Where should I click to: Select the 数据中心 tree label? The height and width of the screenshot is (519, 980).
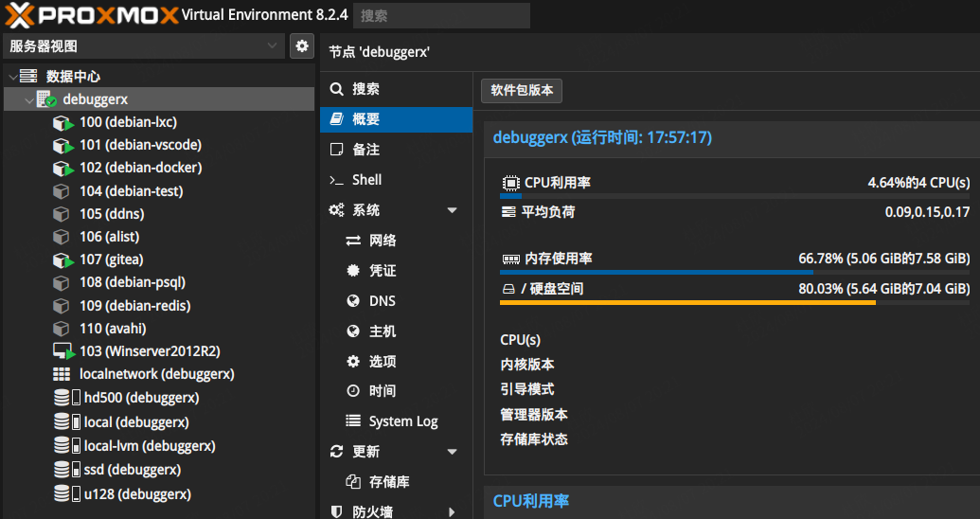click(73, 77)
